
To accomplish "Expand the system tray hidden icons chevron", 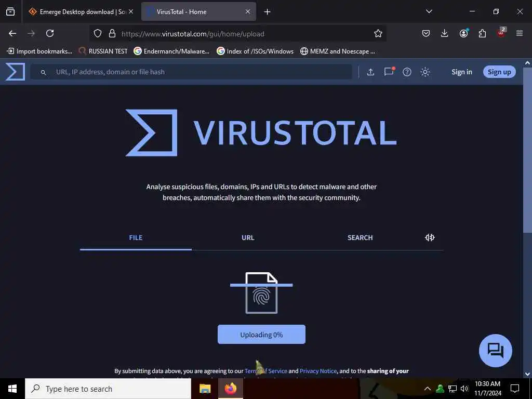I will 428,389.
